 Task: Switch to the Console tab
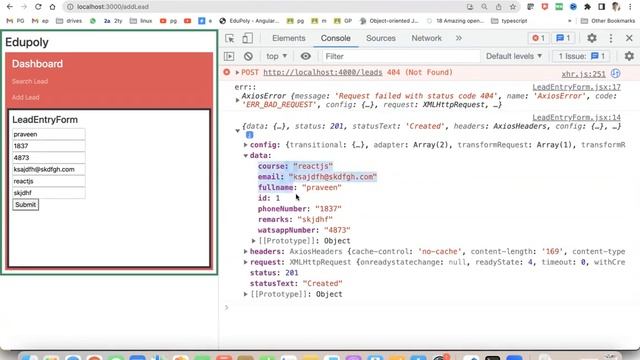point(336,38)
